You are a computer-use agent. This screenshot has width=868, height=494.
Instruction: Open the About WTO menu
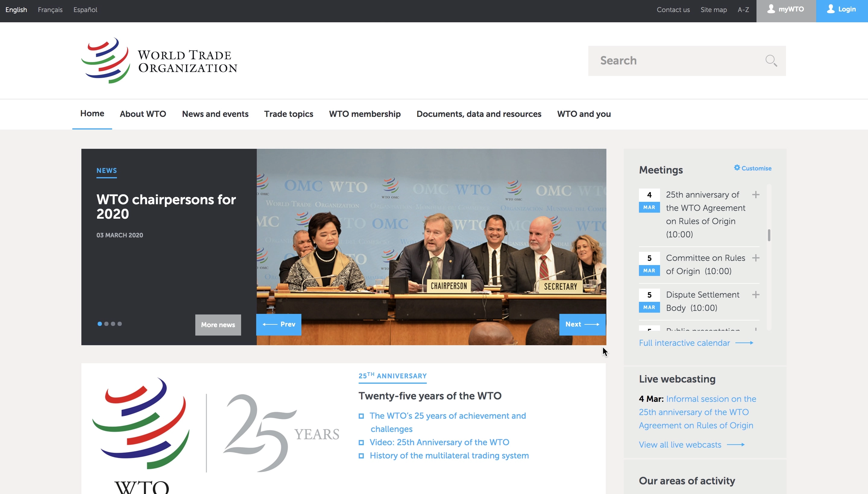[x=143, y=114]
